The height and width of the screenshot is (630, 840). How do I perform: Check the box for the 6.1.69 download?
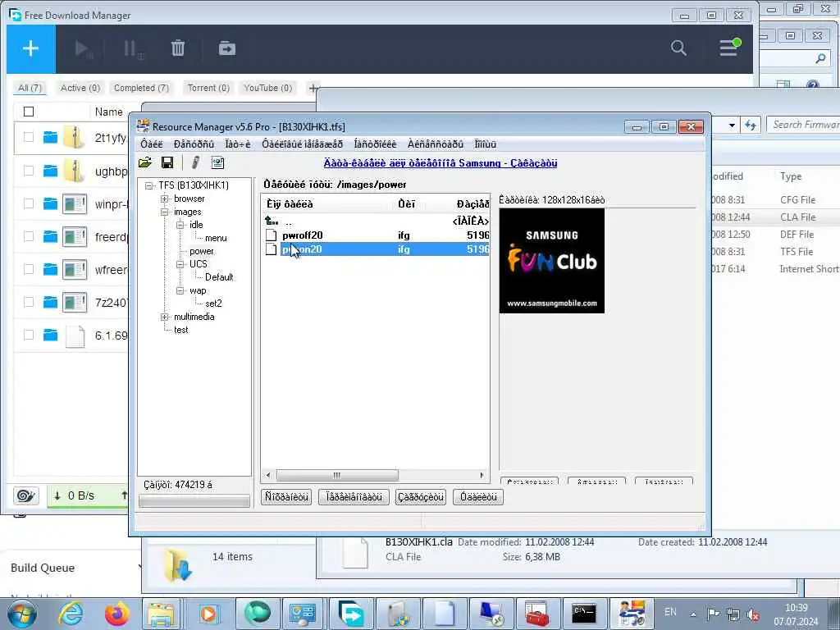(29, 335)
